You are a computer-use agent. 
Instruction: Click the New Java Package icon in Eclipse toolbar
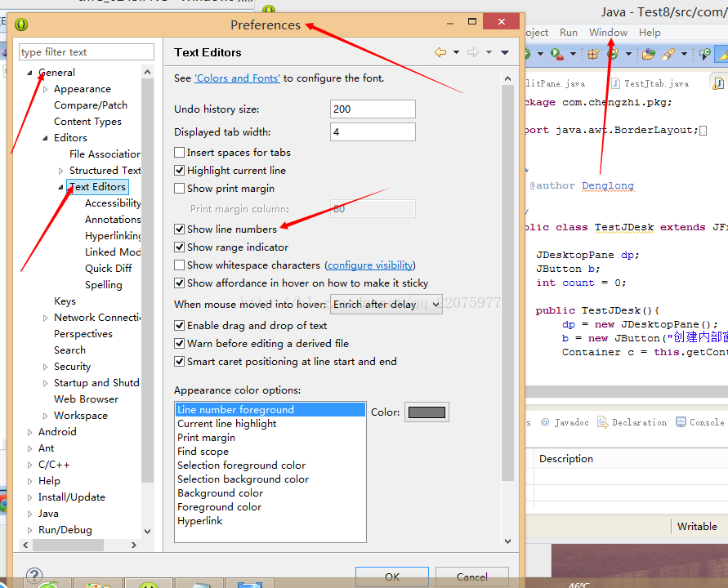click(593, 54)
